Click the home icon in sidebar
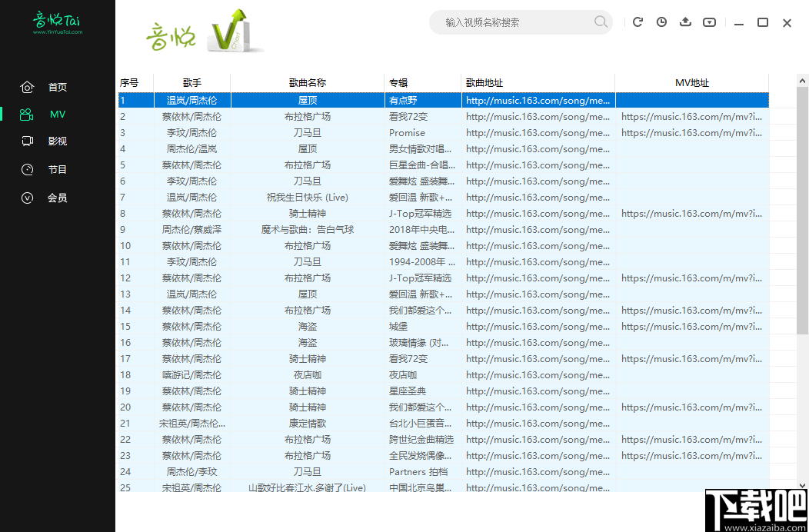This screenshot has height=532, width=809. 27,87
